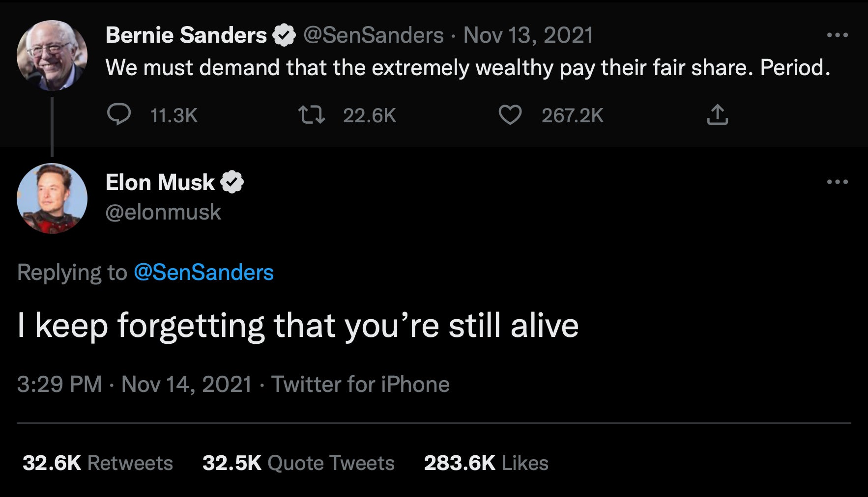Share Bernie Sanders' tweet via upload icon
The width and height of the screenshot is (868, 497).
(x=717, y=115)
